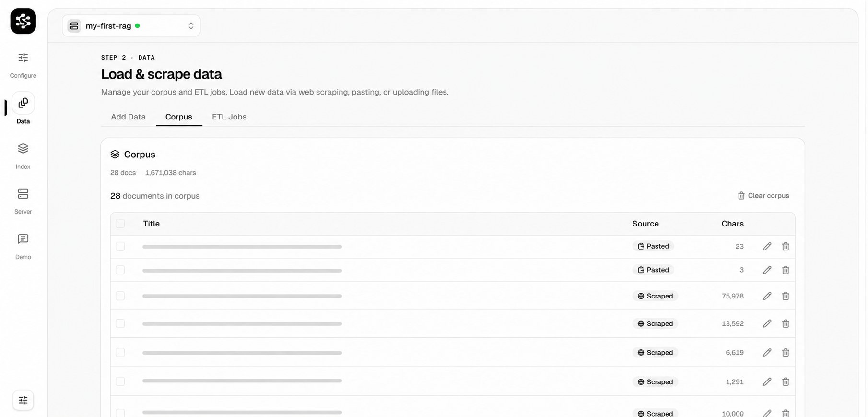The image size is (868, 417).
Task: Edit the document with 23 chars
Action: 767,246
